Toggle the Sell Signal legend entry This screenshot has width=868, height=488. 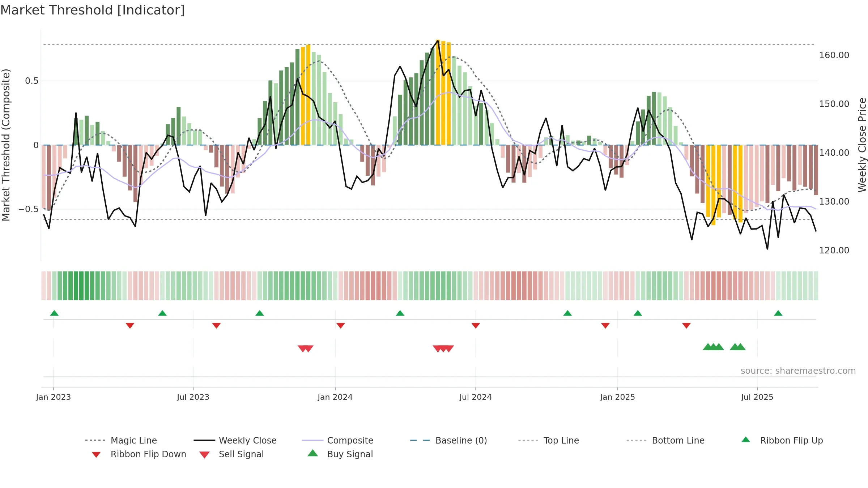pyautogui.click(x=231, y=454)
